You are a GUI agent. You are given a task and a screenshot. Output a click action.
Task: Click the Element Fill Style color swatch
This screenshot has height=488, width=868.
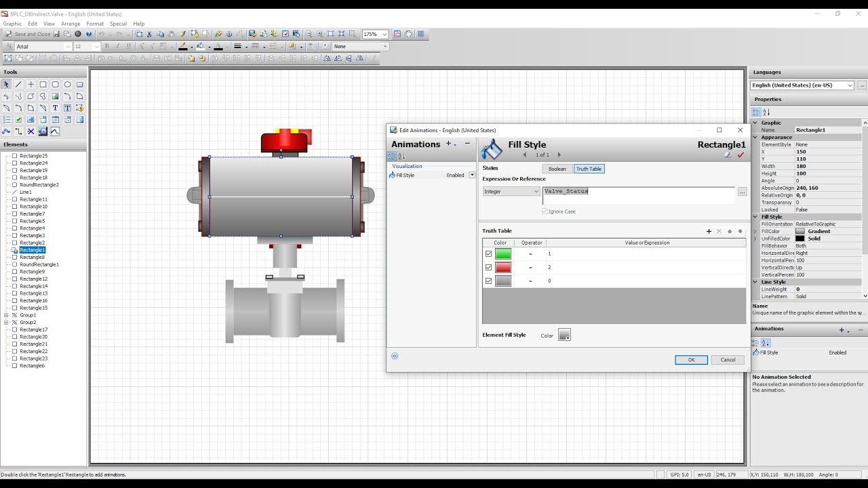564,335
